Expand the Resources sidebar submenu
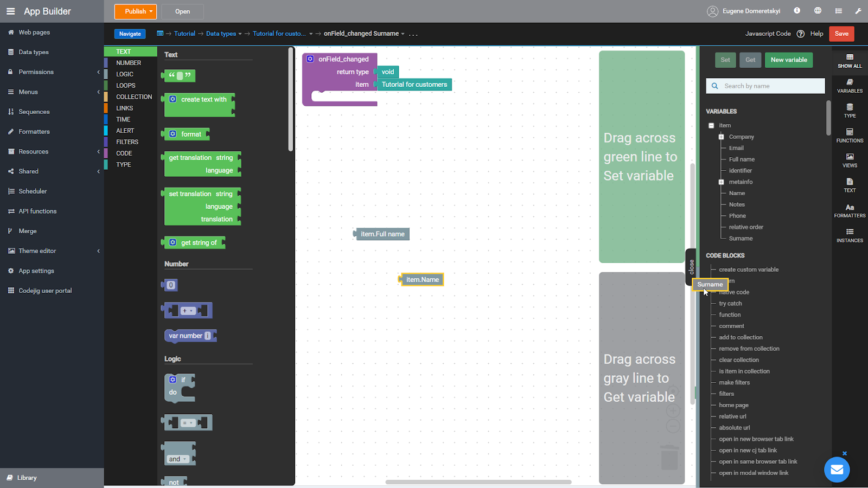 coord(99,152)
